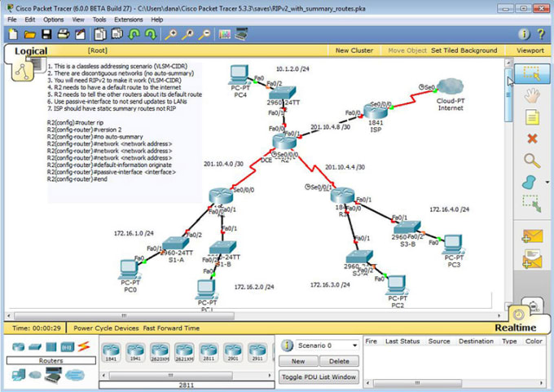Pick the 2911 router model
The height and width of the screenshot is (392, 554).
(257, 352)
